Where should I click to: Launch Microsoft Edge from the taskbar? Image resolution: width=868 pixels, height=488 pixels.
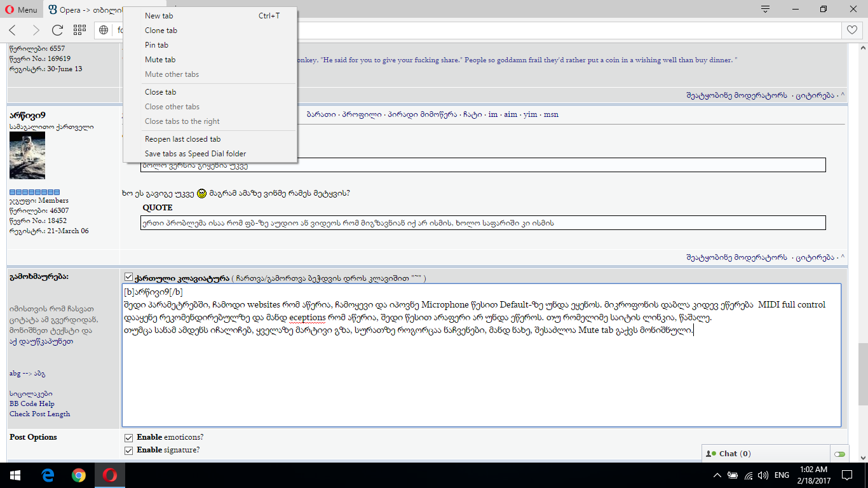tap(48, 475)
